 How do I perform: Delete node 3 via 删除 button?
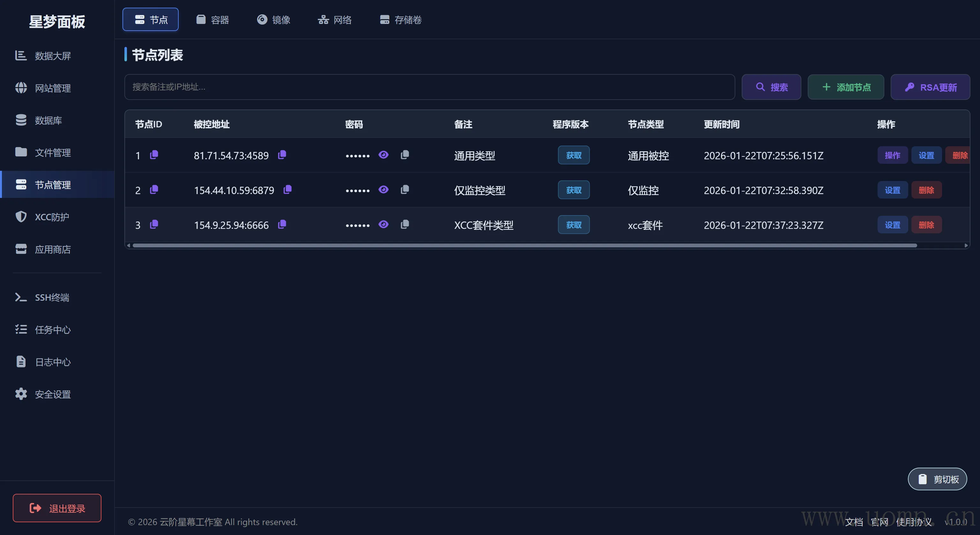[x=926, y=225]
